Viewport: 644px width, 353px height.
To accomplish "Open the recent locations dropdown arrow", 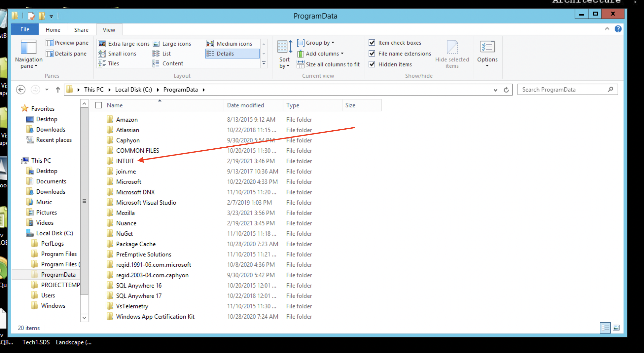I will (47, 90).
